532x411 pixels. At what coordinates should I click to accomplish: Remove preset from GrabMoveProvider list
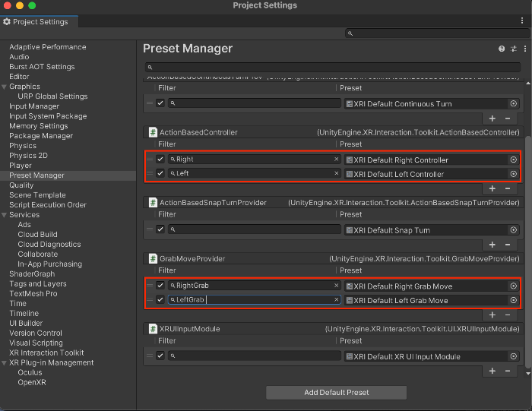[508, 315]
